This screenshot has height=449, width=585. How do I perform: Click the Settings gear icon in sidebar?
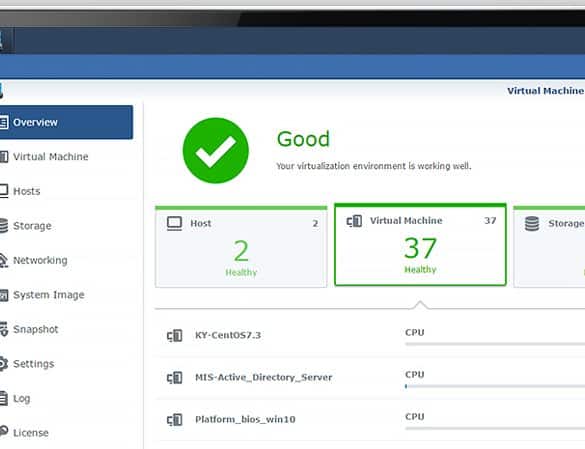pyautogui.click(x=3, y=364)
